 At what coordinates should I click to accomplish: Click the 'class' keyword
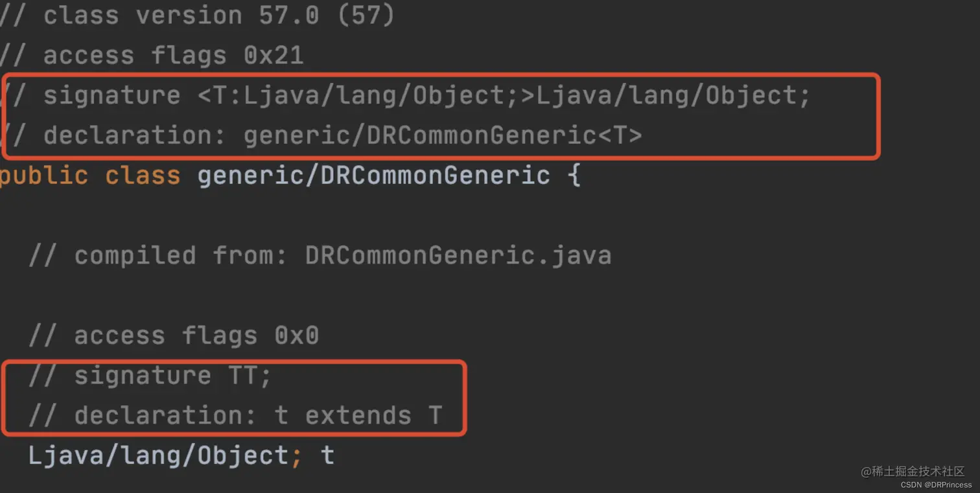[143, 176]
